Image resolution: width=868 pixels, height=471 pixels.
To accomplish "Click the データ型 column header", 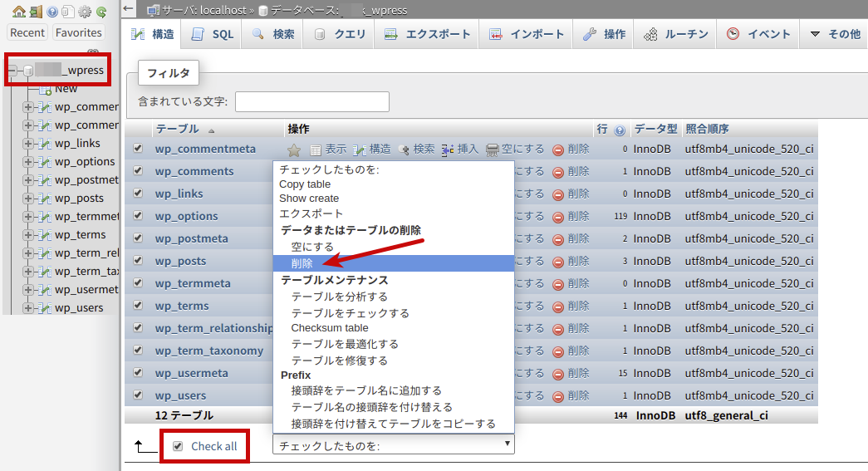I will tap(655, 129).
